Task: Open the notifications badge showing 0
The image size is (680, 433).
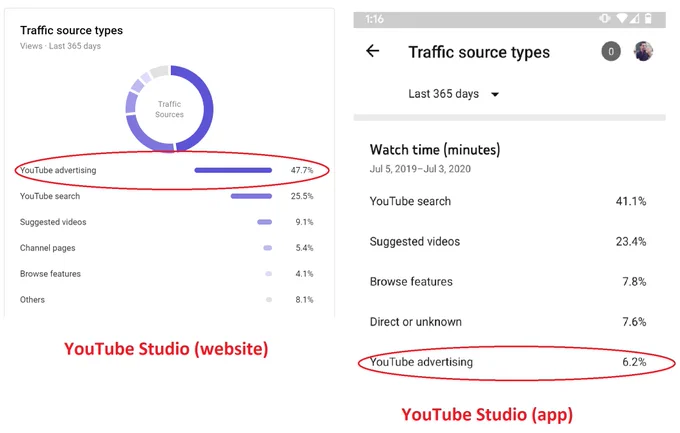Action: click(x=611, y=52)
